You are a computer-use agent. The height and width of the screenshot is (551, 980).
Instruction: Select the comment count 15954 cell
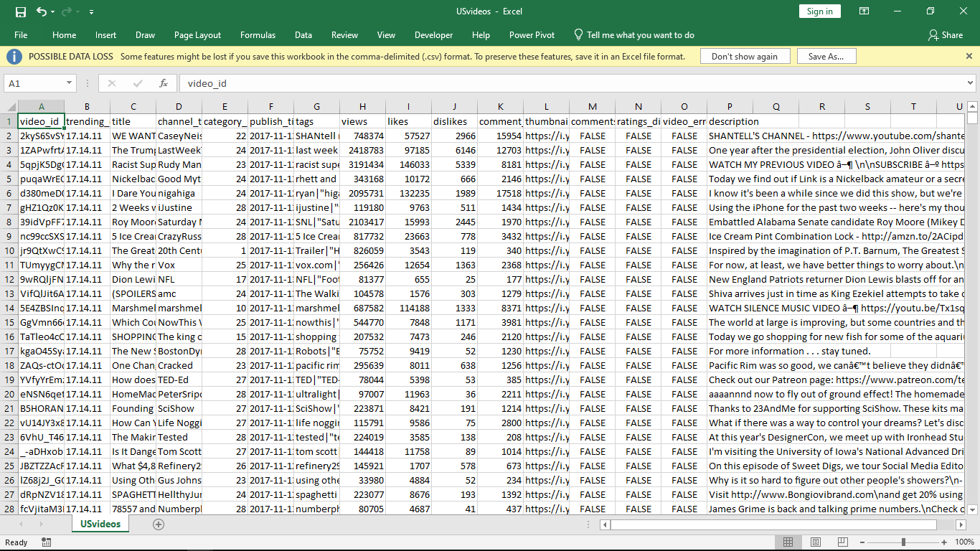[500, 136]
